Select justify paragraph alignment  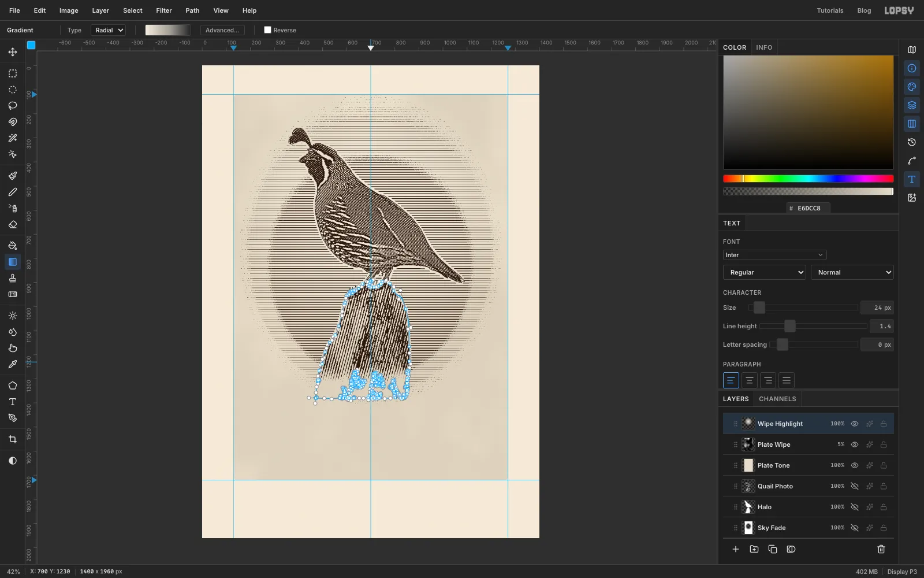787,380
